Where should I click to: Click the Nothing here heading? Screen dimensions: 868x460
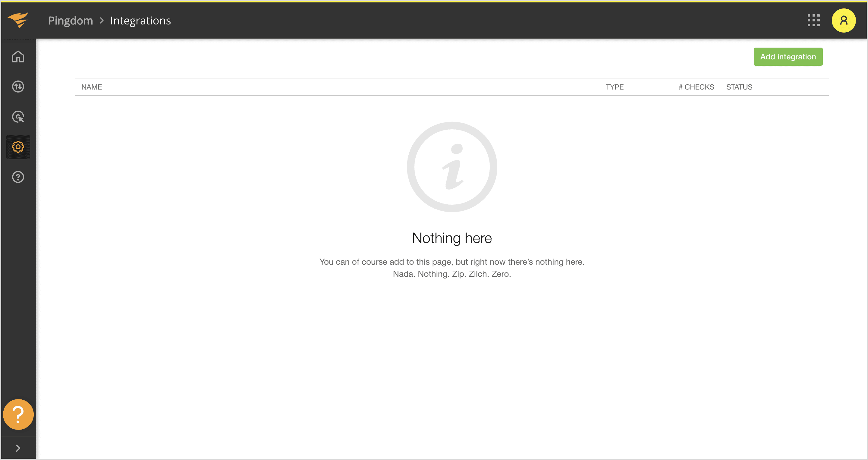coord(452,238)
